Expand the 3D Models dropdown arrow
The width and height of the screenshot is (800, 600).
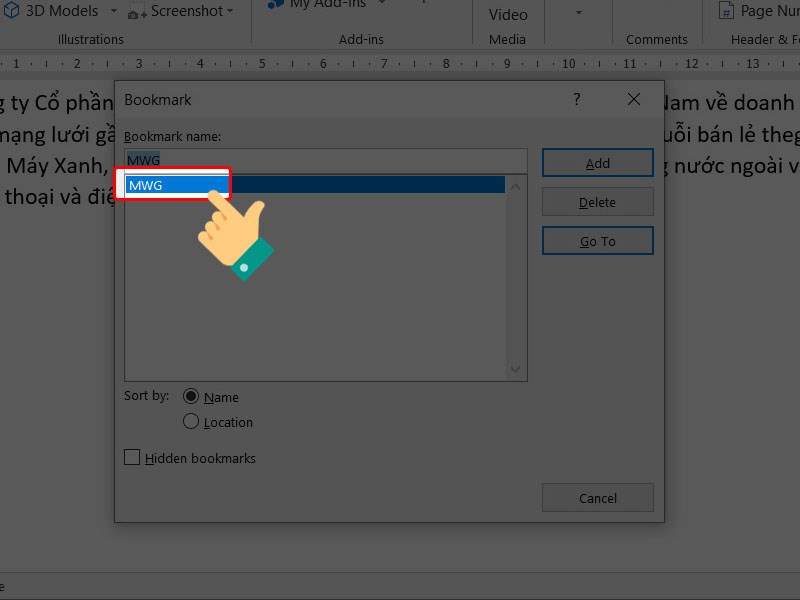114,10
